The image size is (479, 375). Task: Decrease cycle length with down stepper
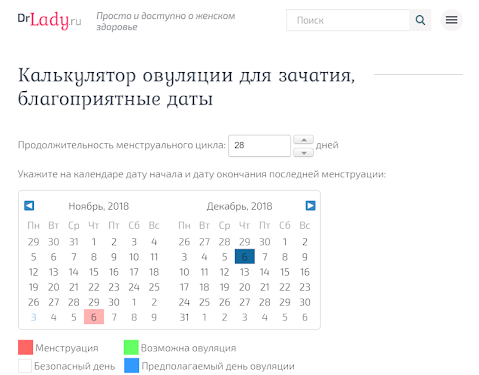[303, 152]
